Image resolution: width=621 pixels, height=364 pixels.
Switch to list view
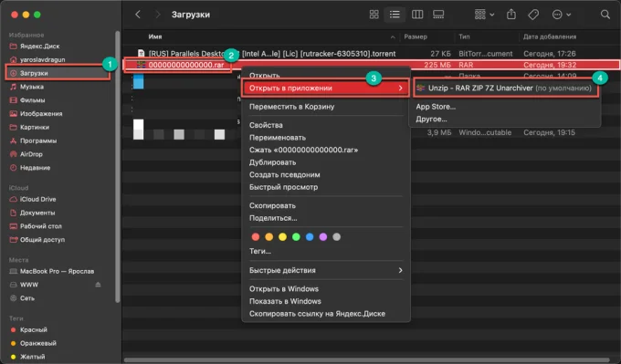395,15
